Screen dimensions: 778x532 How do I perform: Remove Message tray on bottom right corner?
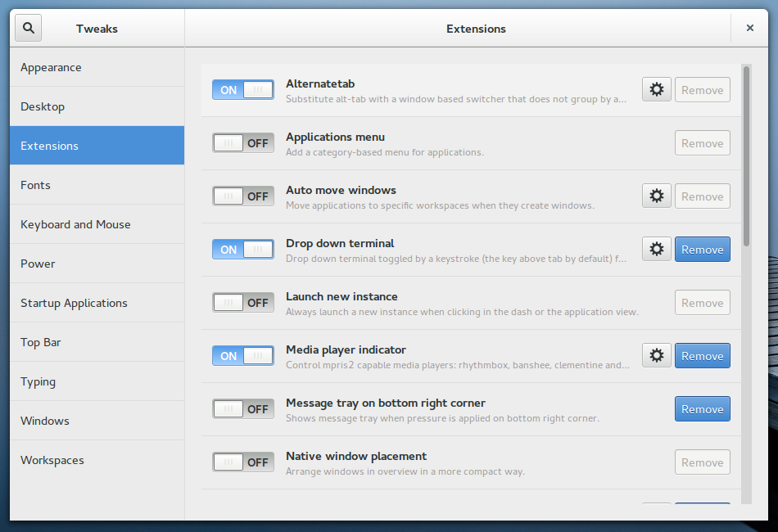(702, 409)
